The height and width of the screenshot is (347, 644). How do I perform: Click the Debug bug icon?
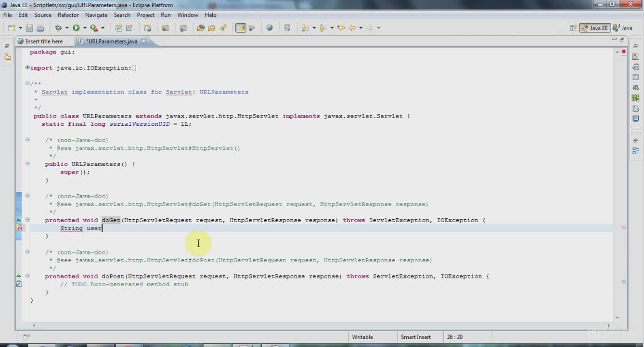tap(58, 28)
